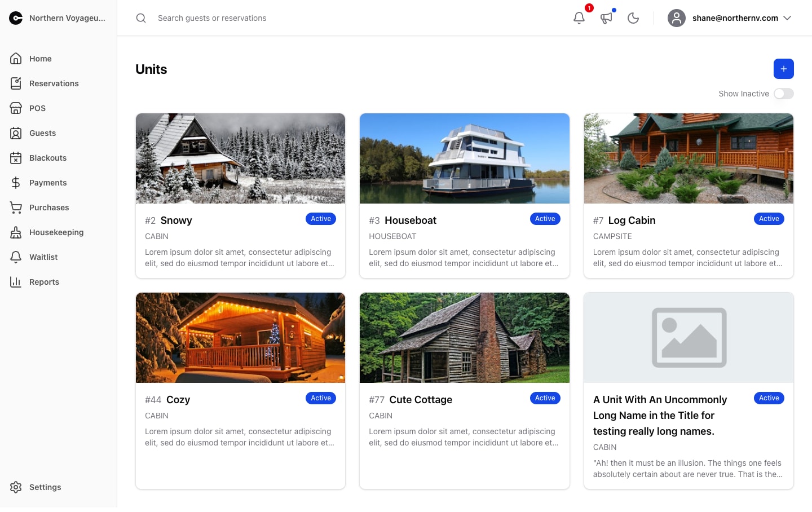
Task: Navigate to the Blackouts menu item
Action: pyautogui.click(x=59, y=158)
